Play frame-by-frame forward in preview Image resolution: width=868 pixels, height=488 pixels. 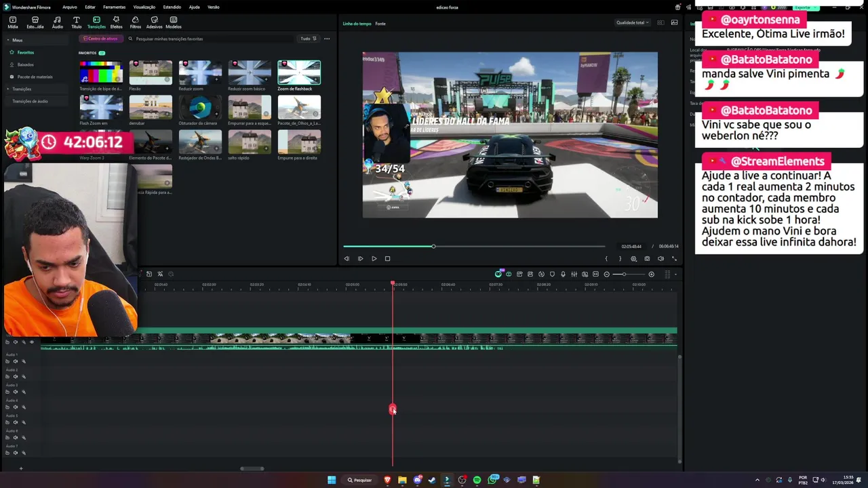[360, 258]
